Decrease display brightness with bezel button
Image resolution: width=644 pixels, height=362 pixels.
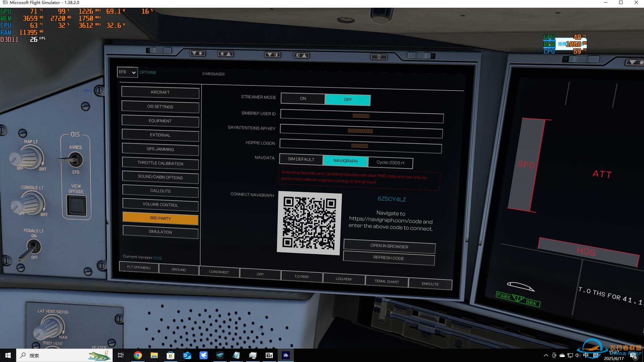pyautogui.click(x=198, y=53)
